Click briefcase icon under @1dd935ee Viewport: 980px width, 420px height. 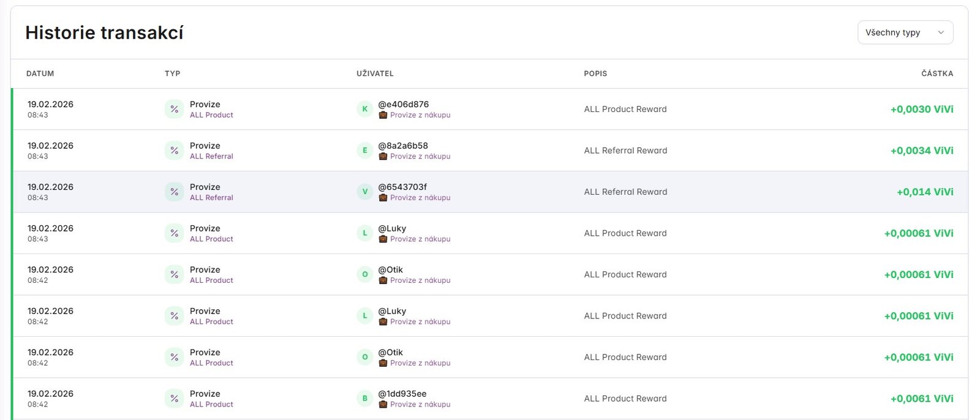click(383, 405)
